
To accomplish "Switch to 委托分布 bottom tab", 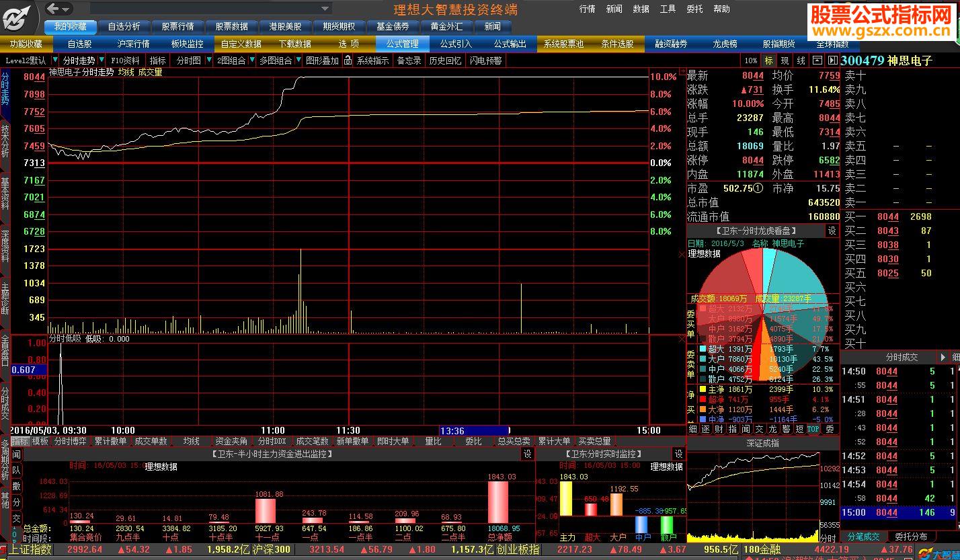I will [911, 536].
